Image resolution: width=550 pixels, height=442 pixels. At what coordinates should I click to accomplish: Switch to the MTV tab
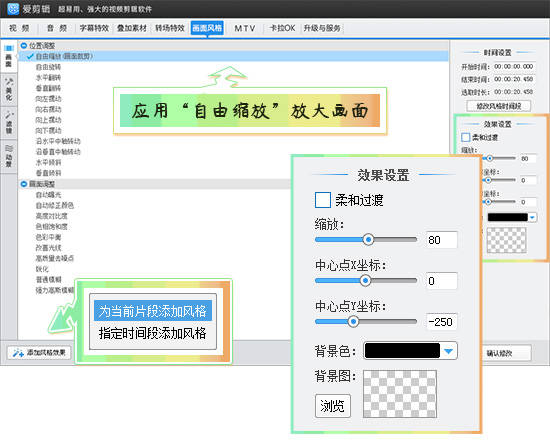pos(244,28)
